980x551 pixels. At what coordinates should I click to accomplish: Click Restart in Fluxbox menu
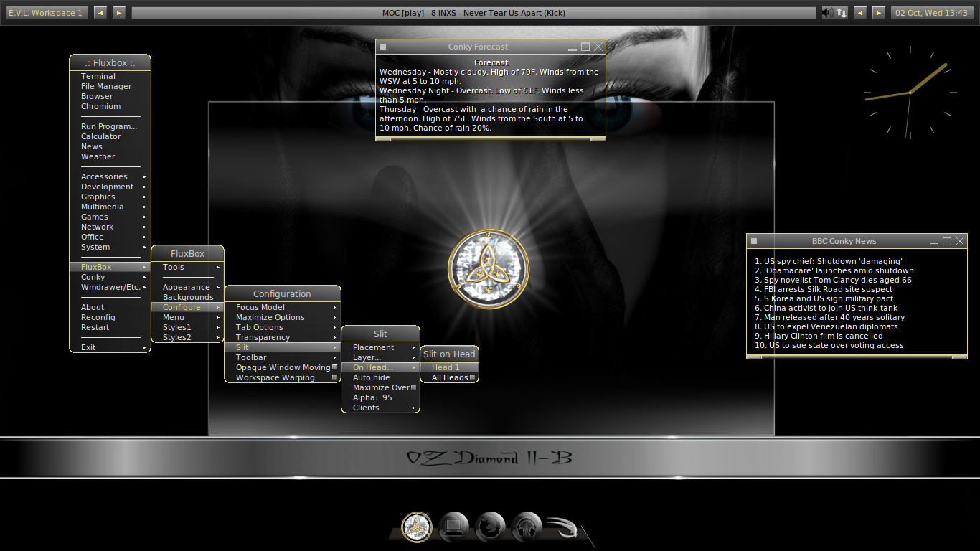pos(110,327)
